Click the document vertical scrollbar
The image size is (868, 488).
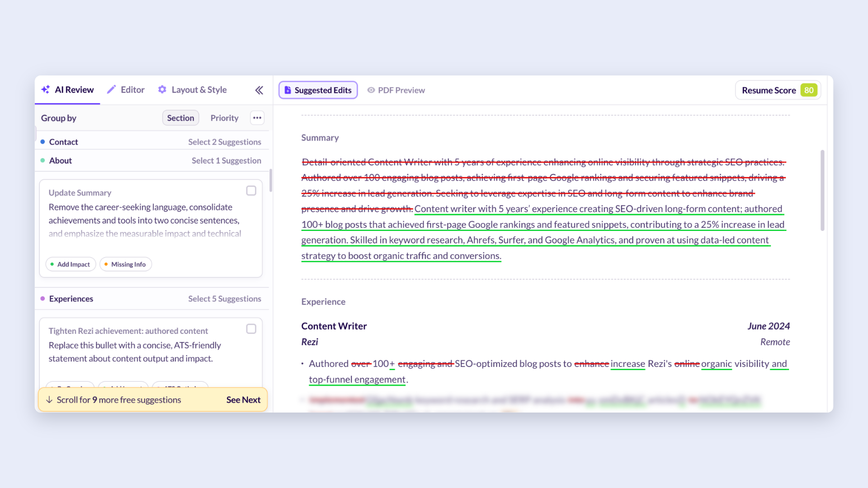point(822,190)
